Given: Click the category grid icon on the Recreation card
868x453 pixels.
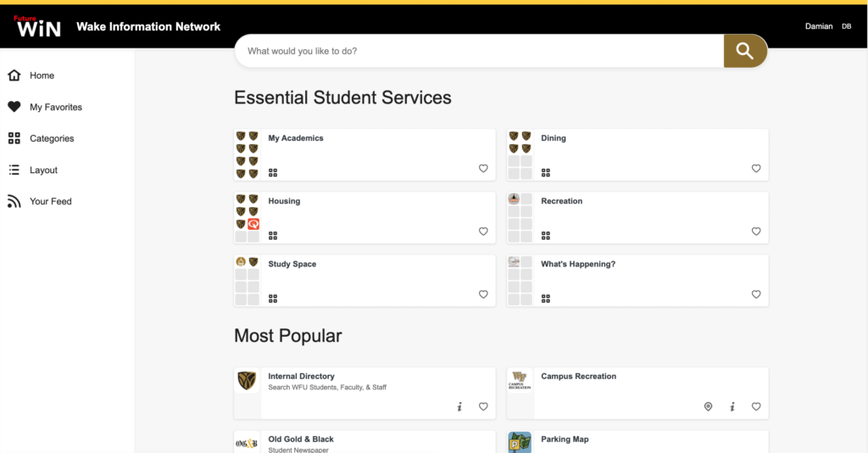Looking at the screenshot, I should point(546,236).
